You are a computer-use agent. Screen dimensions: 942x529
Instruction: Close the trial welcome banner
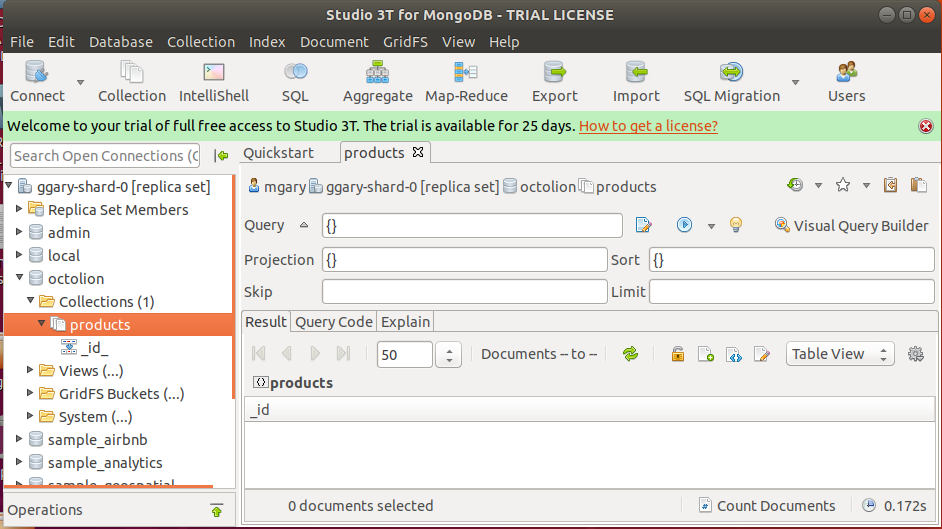(x=926, y=126)
